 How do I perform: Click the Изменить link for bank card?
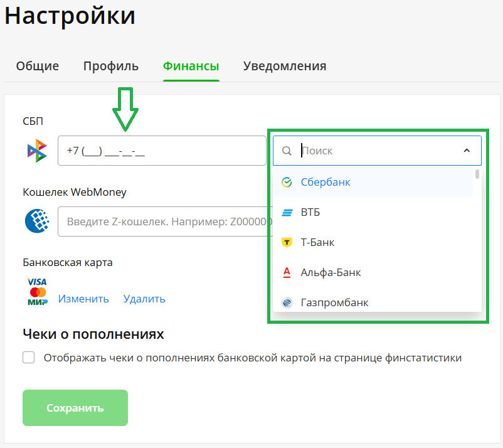[83, 299]
